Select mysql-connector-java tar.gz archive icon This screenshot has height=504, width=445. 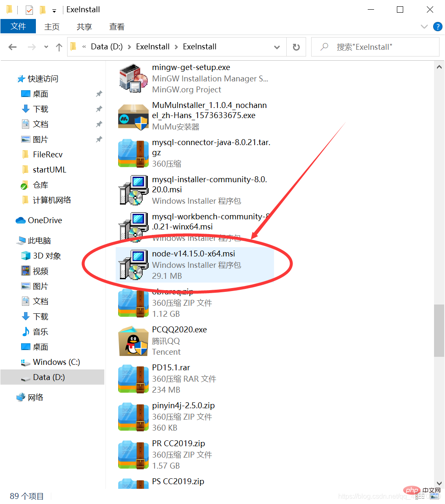[133, 154]
